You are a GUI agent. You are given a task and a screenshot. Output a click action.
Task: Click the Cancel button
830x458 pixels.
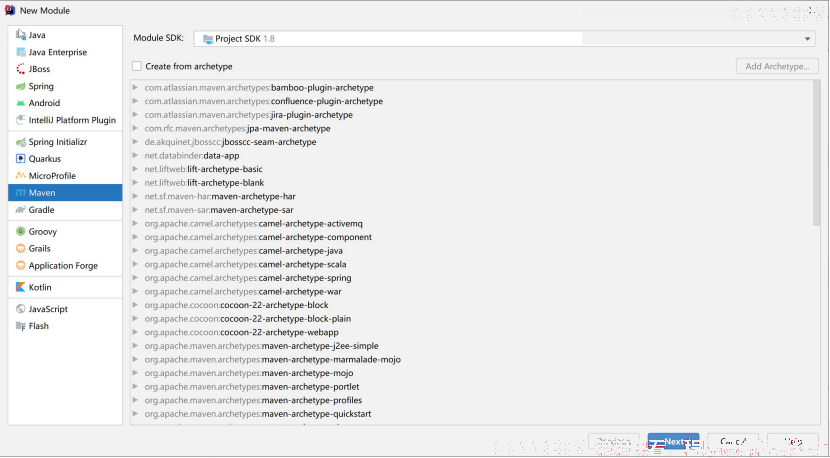[733, 442]
